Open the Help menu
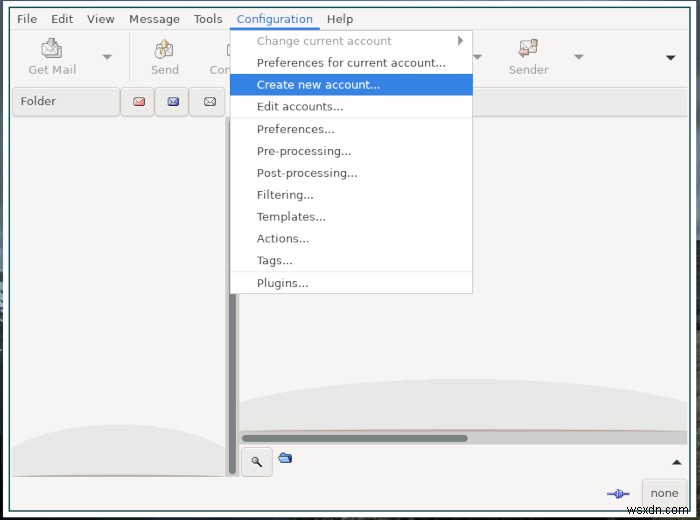The height and width of the screenshot is (520, 700). [x=340, y=19]
